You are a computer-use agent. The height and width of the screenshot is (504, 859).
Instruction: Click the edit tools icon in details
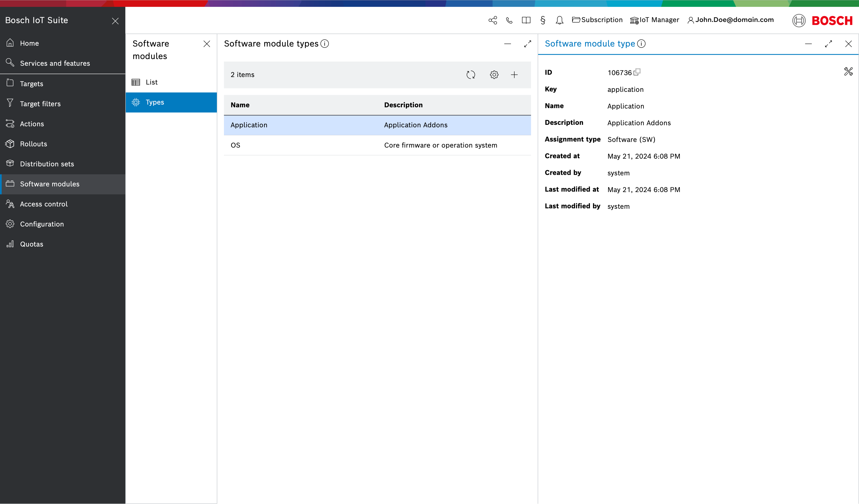click(x=848, y=72)
